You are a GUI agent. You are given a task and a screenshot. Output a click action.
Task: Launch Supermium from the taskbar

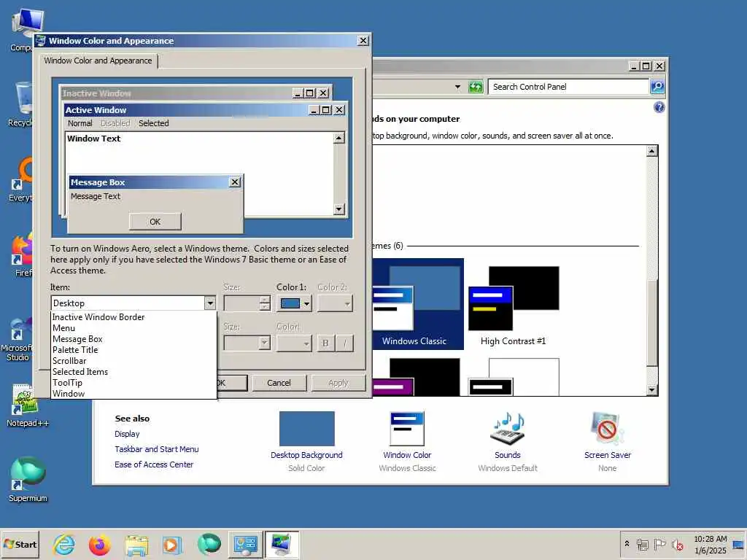coord(209,544)
